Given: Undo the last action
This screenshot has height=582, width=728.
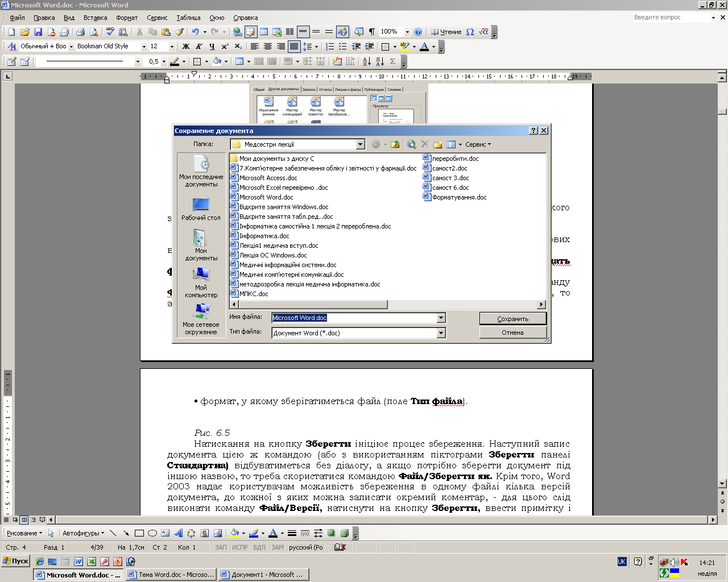Looking at the screenshot, I should coord(195,32).
